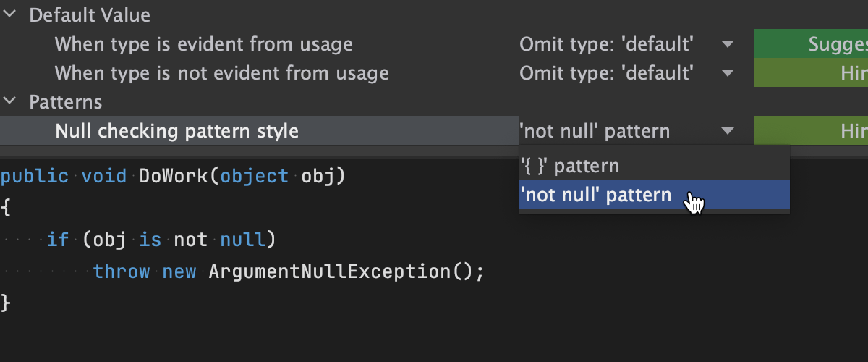Image resolution: width=868 pixels, height=362 pixels.
Task: Open Omit type combo for evident usage
Action: pos(606,44)
